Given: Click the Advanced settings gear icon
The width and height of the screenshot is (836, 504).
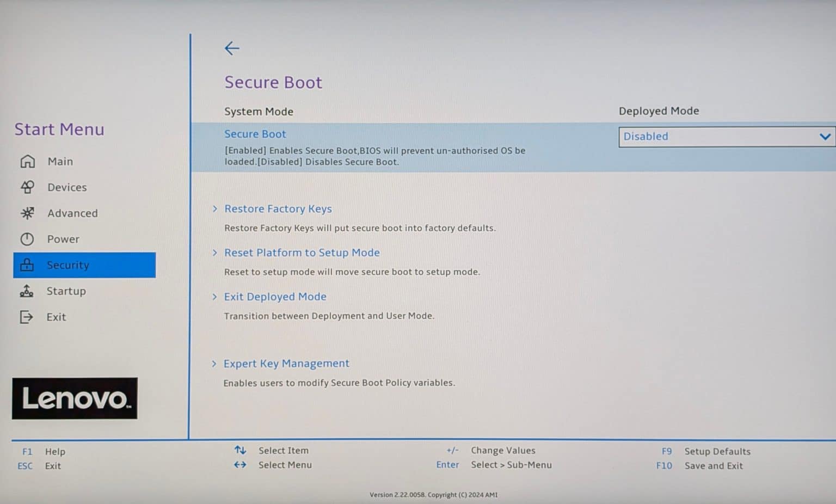Looking at the screenshot, I should point(27,213).
